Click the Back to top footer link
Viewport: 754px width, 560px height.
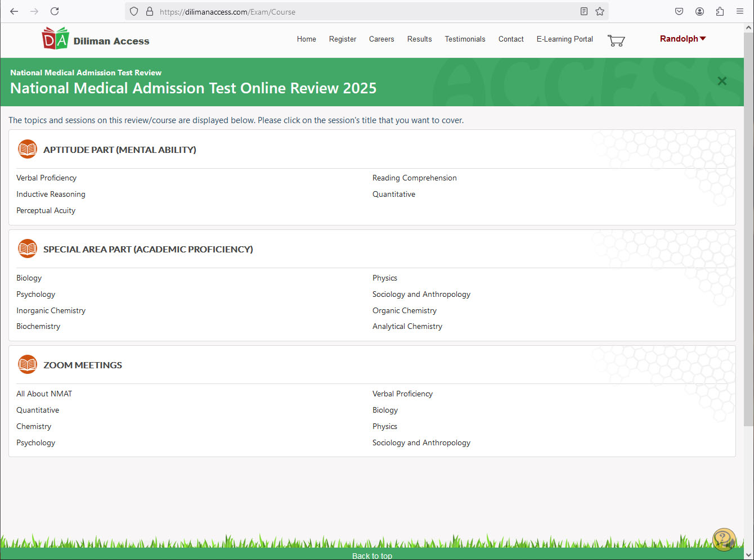point(372,556)
